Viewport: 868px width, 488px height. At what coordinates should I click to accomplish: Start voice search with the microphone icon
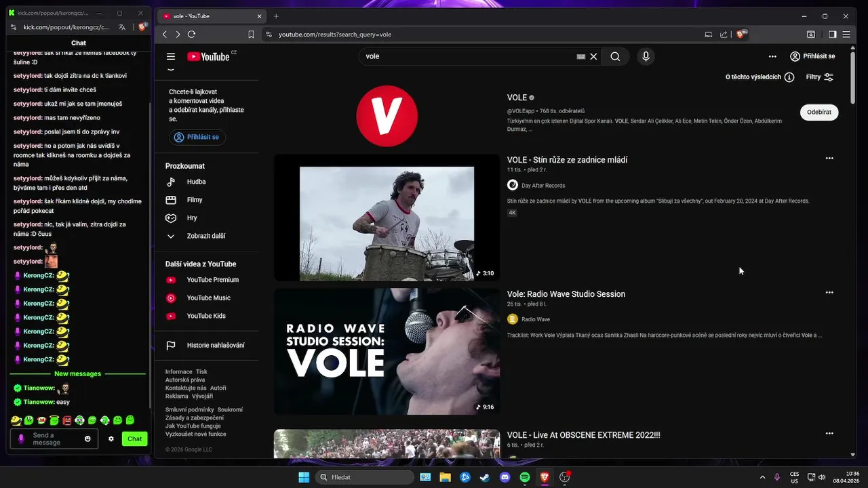(646, 57)
